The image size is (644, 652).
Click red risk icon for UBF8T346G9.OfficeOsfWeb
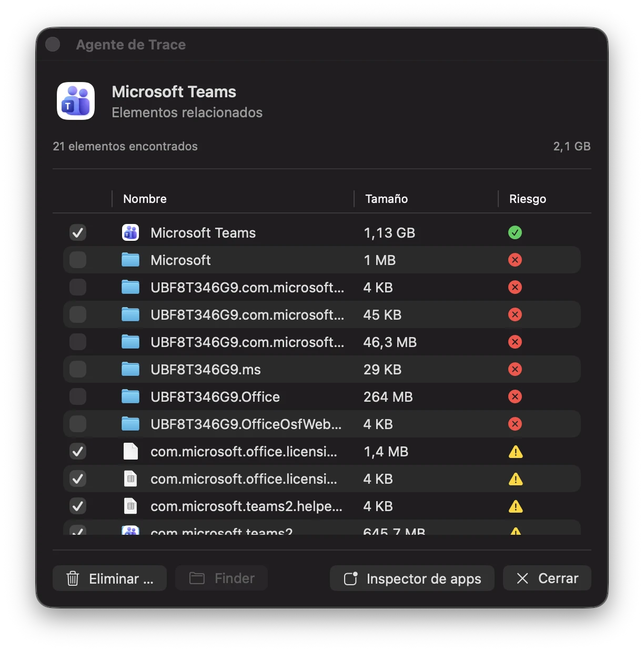pos(515,424)
